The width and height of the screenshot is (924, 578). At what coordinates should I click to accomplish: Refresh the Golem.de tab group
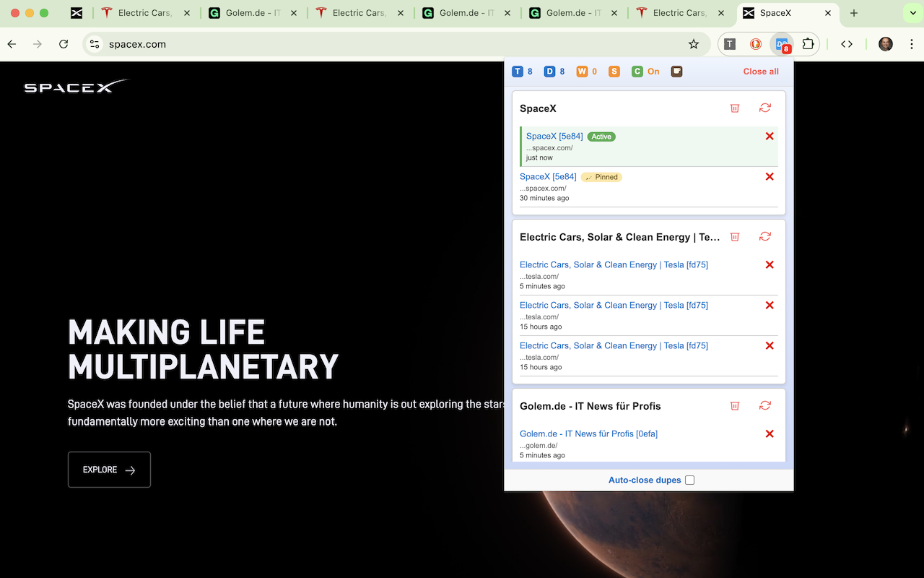point(765,406)
